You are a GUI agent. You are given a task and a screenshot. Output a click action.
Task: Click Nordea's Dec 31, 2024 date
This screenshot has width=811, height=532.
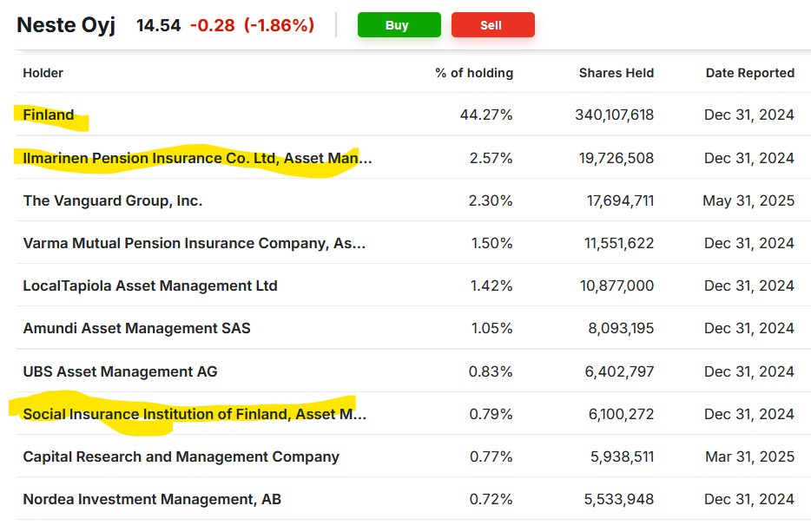coord(749,499)
